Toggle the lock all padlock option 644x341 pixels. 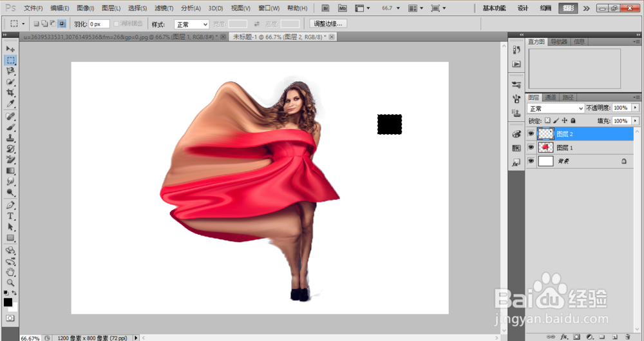point(573,121)
